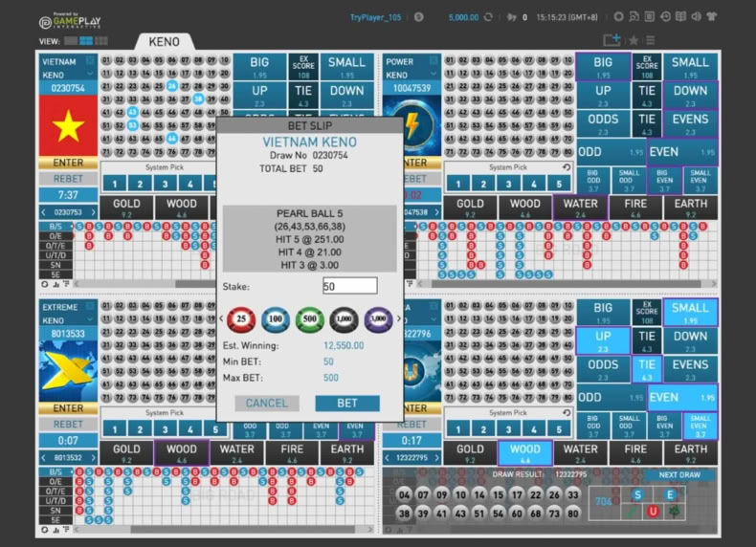Show previous chips with left arrow
The height and width of the screenshot is (547, 756).
(221, 318)
